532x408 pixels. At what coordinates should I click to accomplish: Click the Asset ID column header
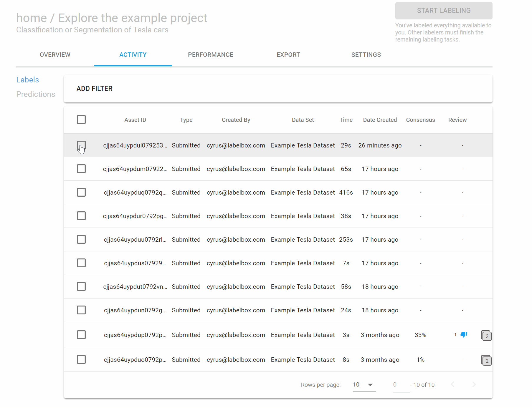(135, 120)
